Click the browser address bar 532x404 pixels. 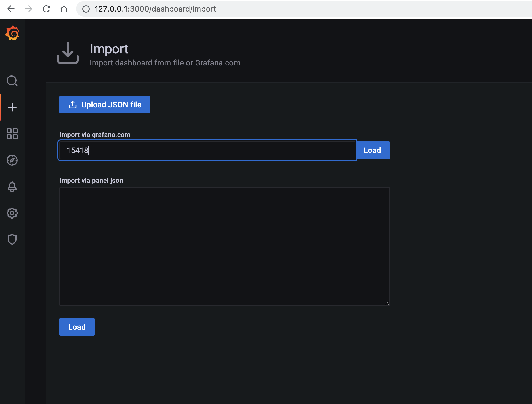point(193,9)
